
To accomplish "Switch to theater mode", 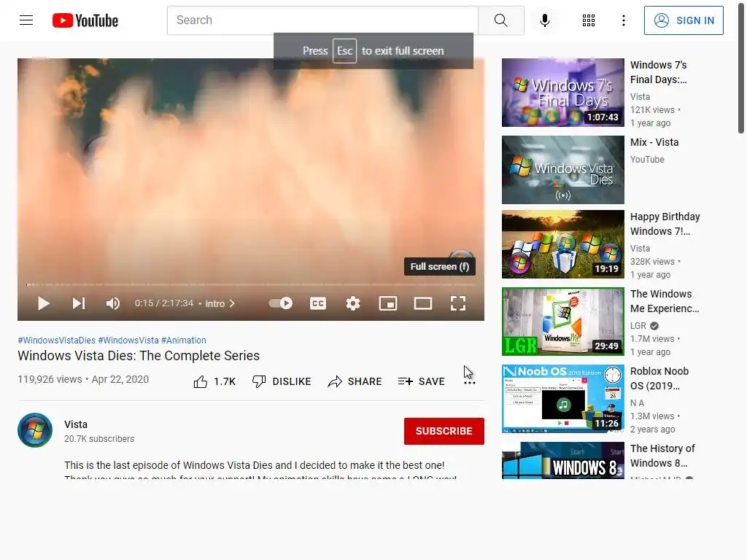I will click(423, 303).
